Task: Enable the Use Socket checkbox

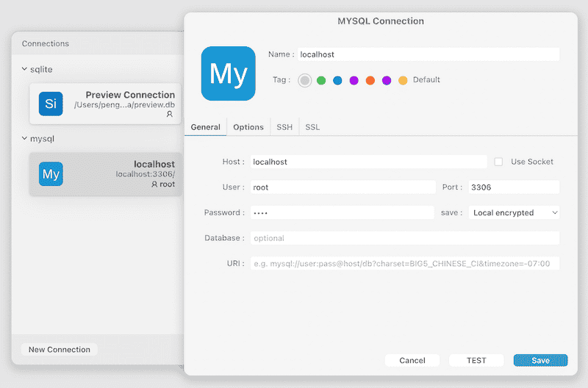Action: [x=498, y=162]
